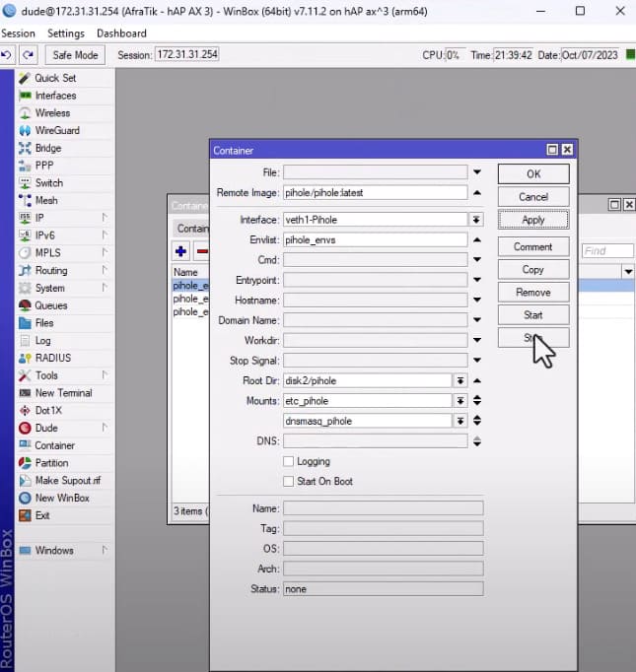Launch New WinBox
This screenshot has height=672, width=636.
pyautogui.click(x=62, y=498)
